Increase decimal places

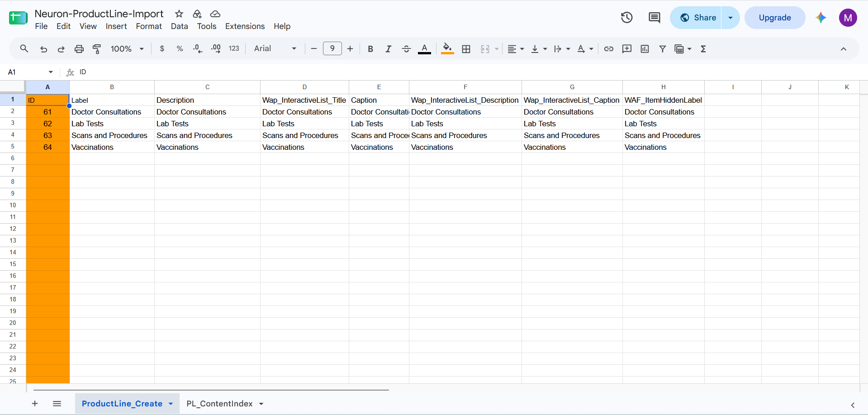point(216,49)
